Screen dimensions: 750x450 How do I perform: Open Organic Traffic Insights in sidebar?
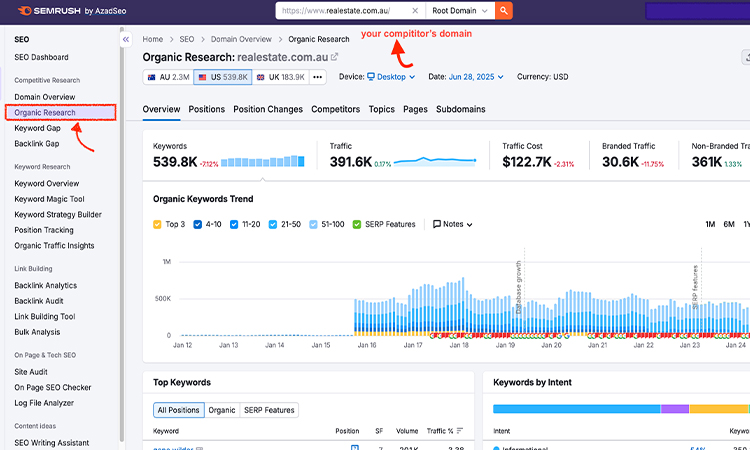click(54, 245)
